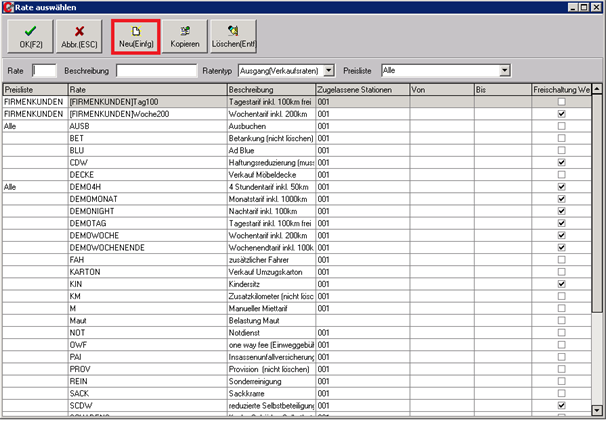Toggle the KIN Kindersitz checkbox
Viewport: 606px width, 422px height.
[562, 283]
